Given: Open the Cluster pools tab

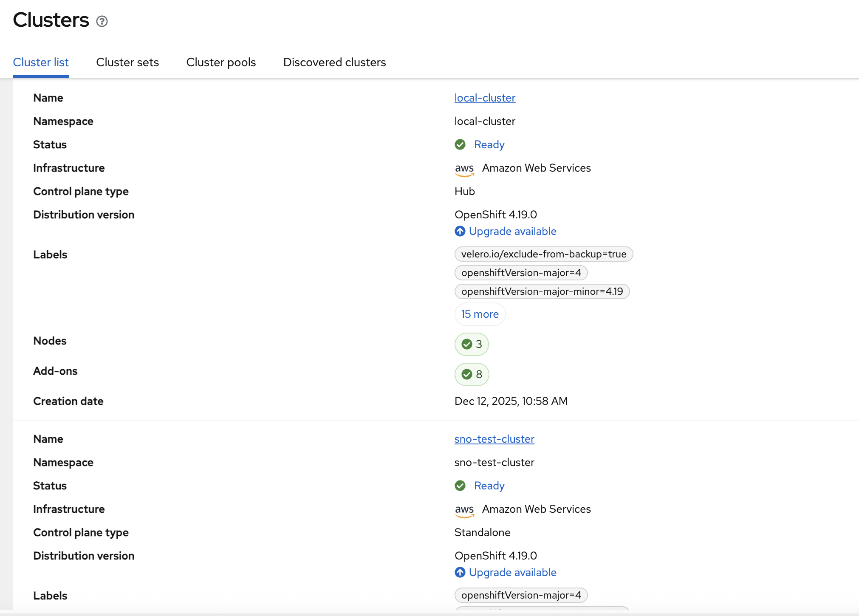Looking at the screenshot, I should point(221,62).
